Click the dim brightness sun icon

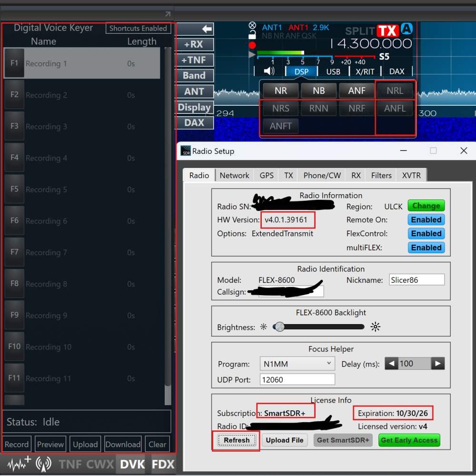(x=264, y=327)
